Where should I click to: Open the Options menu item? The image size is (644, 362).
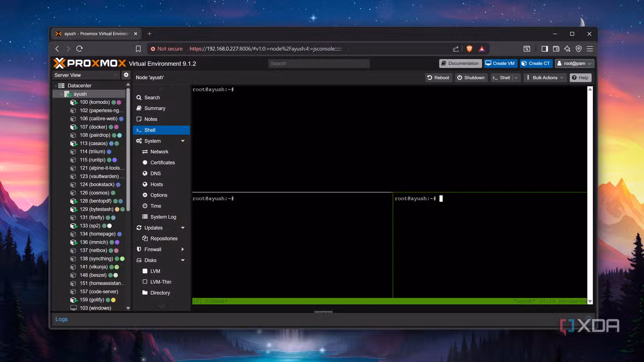[161, 195]
